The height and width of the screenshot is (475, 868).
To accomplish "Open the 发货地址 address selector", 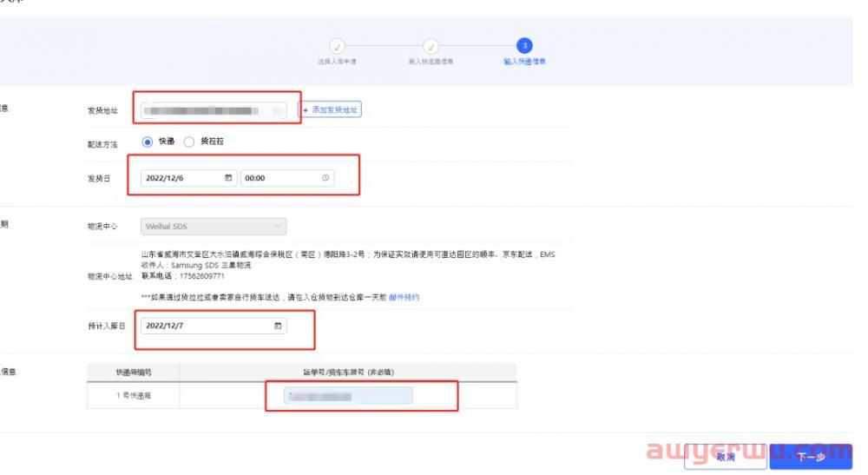I will click(x=214, y=110).
